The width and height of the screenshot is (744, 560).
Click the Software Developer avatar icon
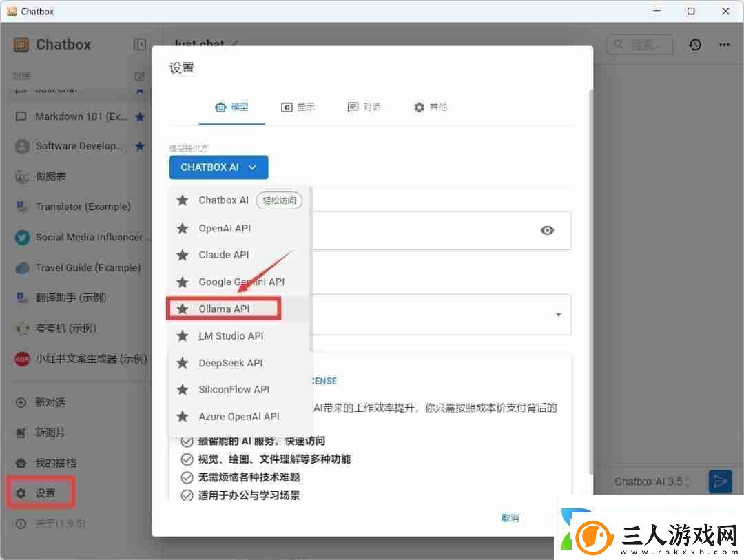(x=22, y=146)
